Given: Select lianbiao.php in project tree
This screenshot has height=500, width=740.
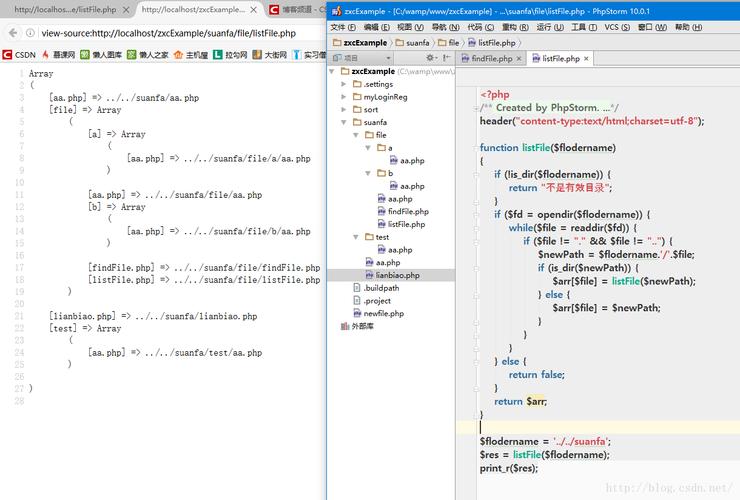Looking at the screenshot, I should [x=393, y=275].
